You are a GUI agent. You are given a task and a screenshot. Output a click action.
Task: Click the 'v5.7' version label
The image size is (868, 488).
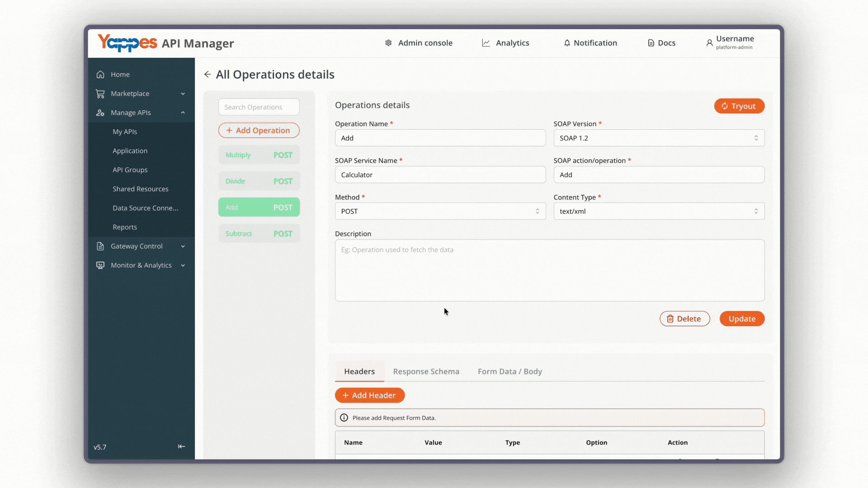tap(100, 447)
